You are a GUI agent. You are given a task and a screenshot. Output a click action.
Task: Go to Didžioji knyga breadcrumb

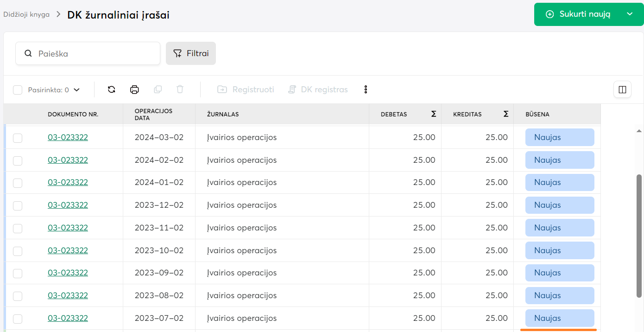[26, 14]
